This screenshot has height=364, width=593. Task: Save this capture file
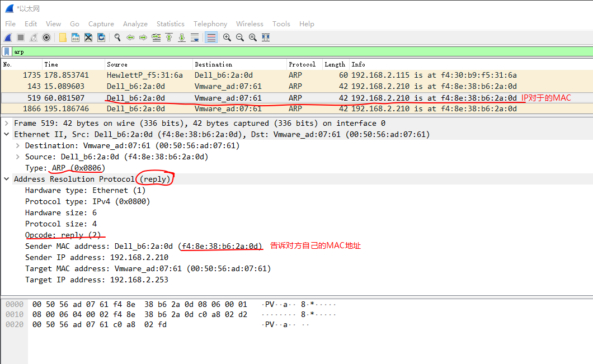pyautogui.click(x=76, y=37)
